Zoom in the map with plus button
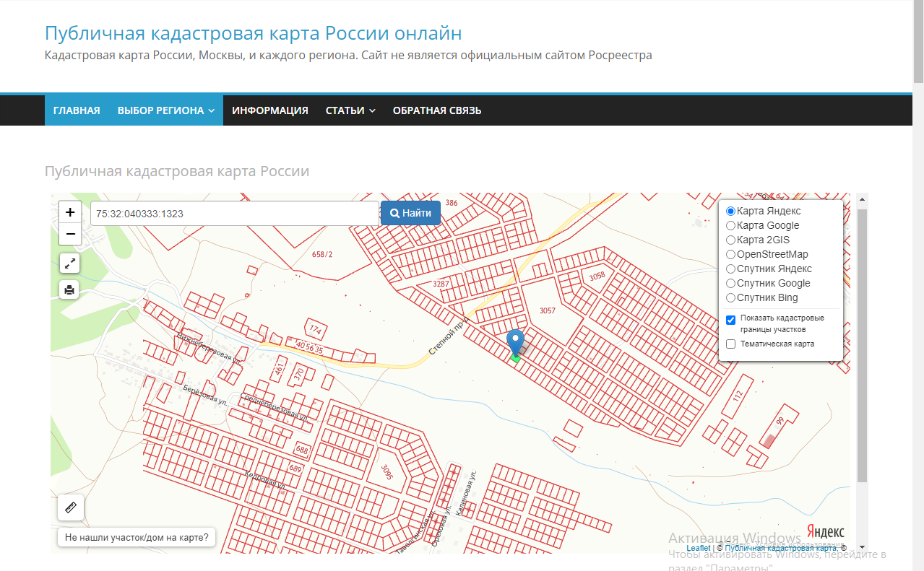This screenshot has width=924, height=571. (x=70, y=212)
